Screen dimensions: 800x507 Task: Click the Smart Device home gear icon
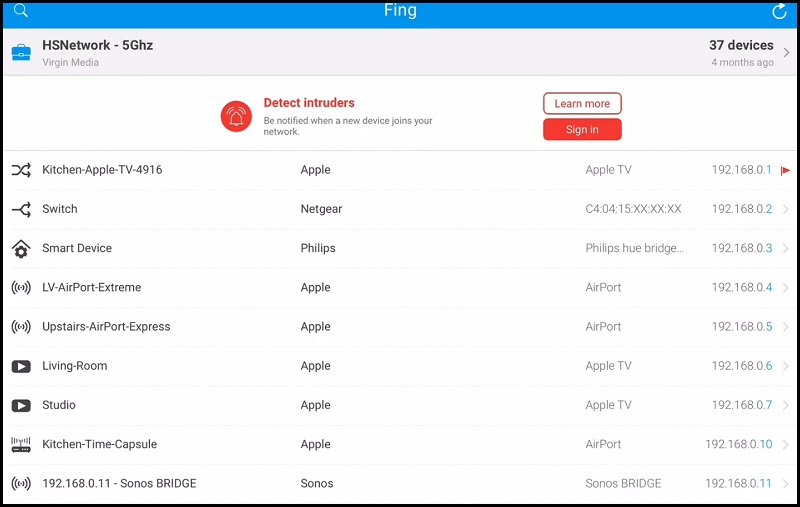click(x=21, y=248)
